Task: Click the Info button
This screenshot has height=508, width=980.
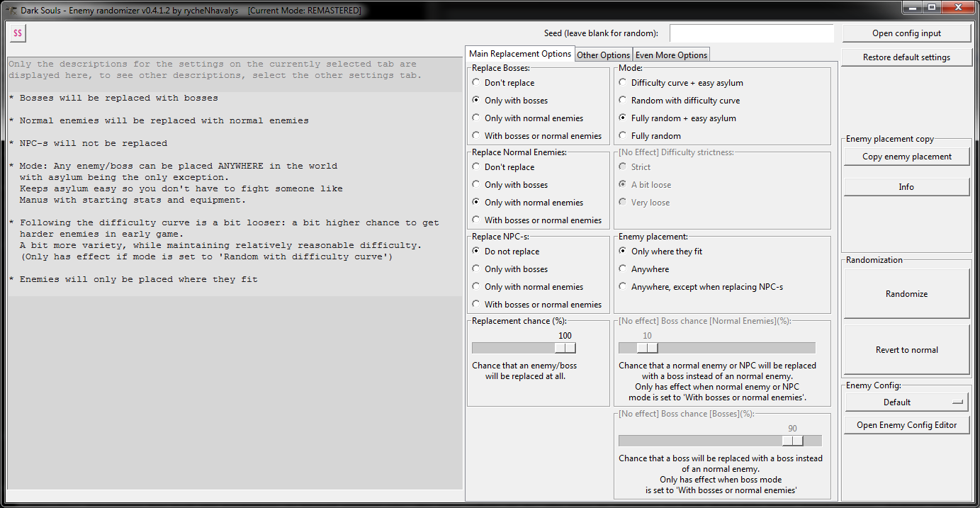Action: (906, 187)
